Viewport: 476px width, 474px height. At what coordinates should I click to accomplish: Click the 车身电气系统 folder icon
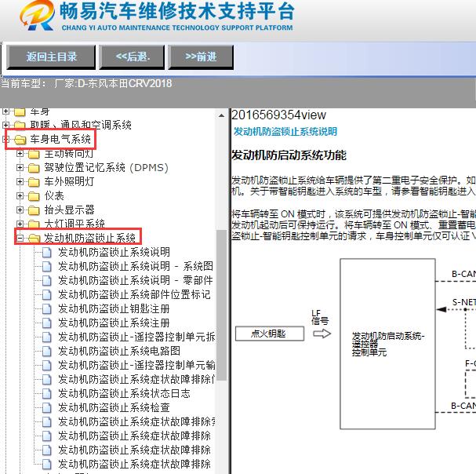[x=20, y=140]
